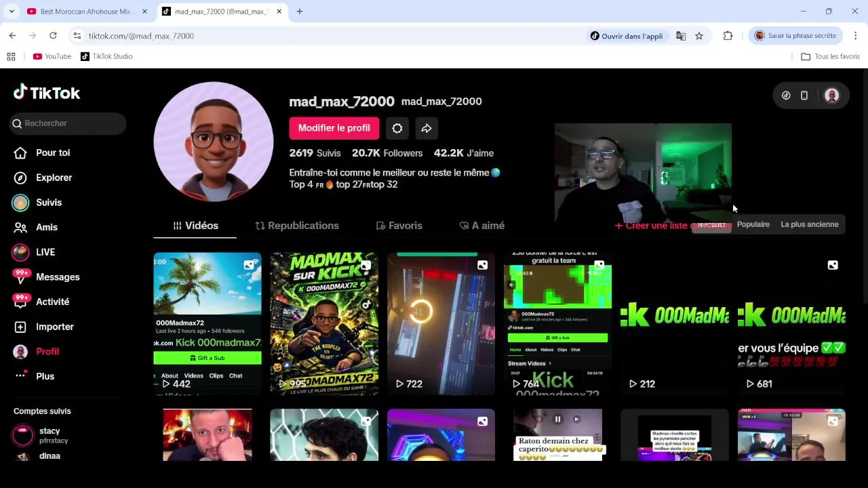Close the mad_max_72000 tab
Screen dimensions: 868x488
(279, 12)
